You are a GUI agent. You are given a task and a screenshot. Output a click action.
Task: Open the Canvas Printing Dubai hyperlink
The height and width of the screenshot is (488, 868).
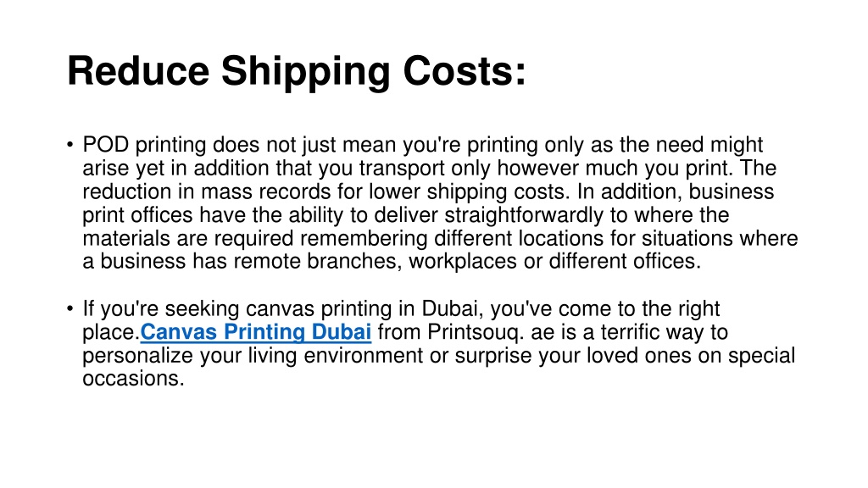click(256, 332)
